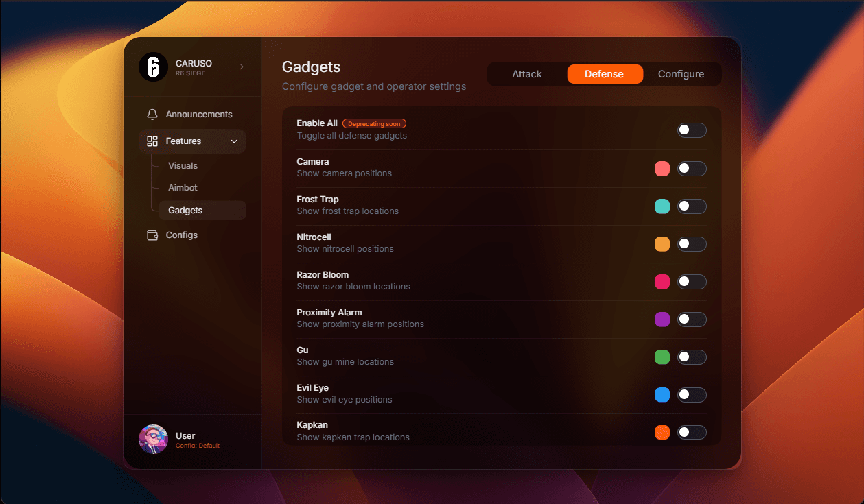Switch to the Configure tab
This screenshot has width=864, height=504.
click(x=681, y=74)
